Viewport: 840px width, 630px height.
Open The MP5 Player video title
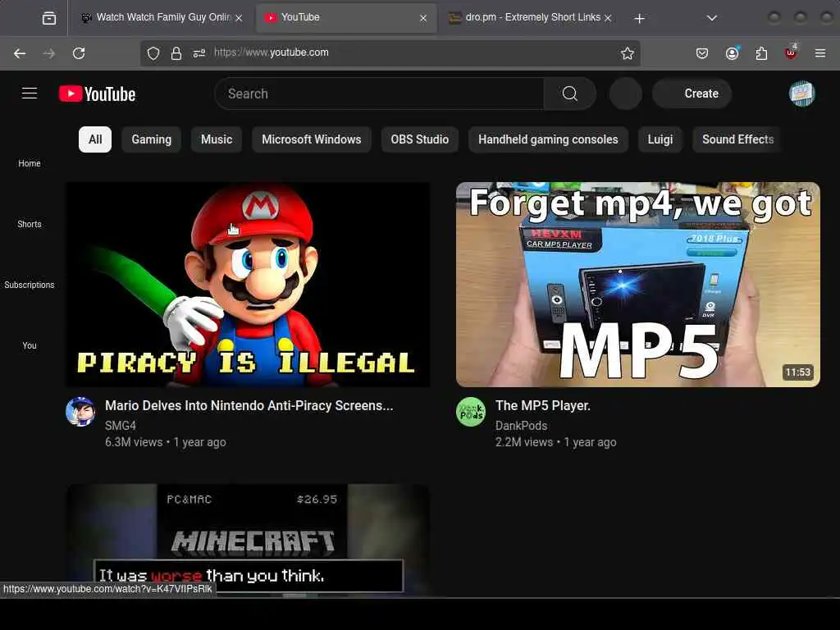(543, 405)
